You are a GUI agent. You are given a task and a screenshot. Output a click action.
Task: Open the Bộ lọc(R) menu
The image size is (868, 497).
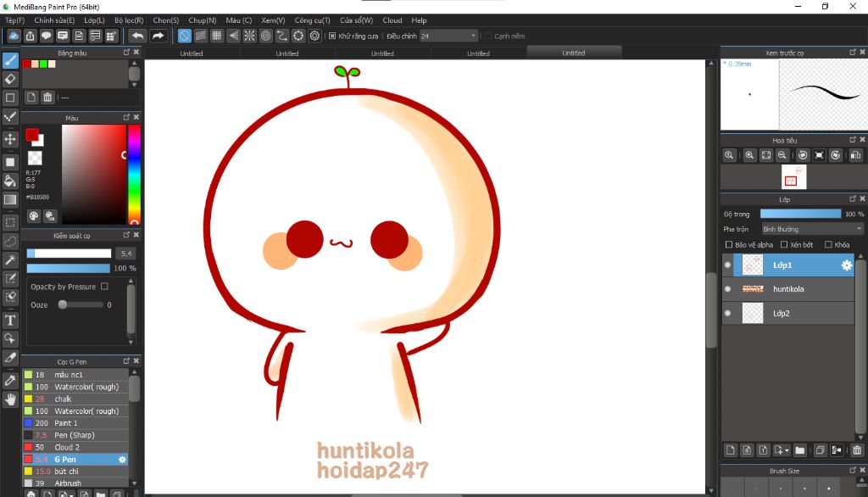click(x=129, y=20)
